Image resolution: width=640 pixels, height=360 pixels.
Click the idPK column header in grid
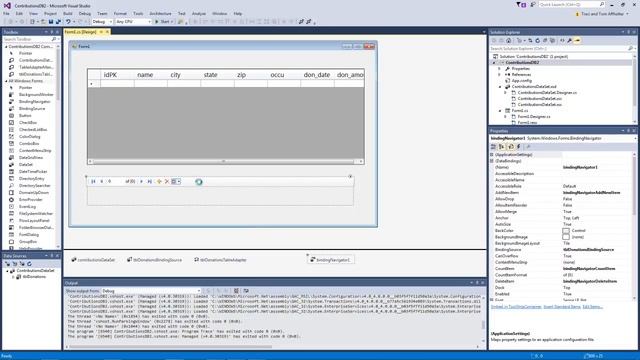tap(117, 75)
